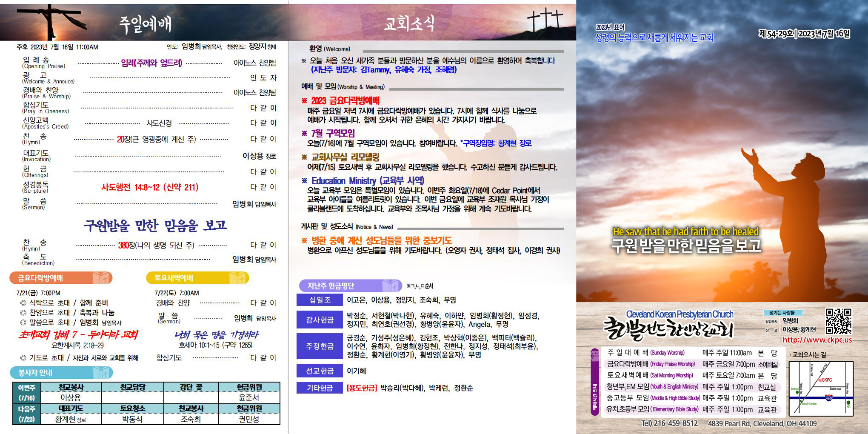Click the 성기는 사람들 teal ribbon label
This screenshot has height=434, width=868.
click(x=782, y=313)
